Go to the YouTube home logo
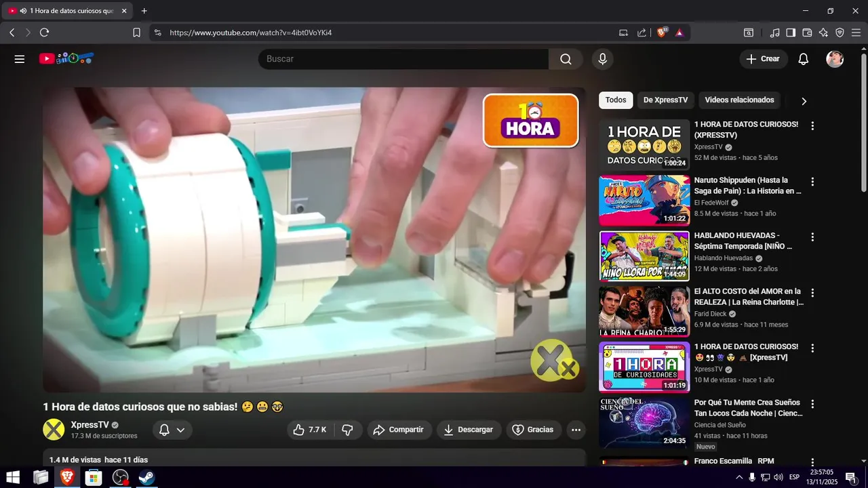The width and height of the screenshot is (868, 488). pos(66,58)
